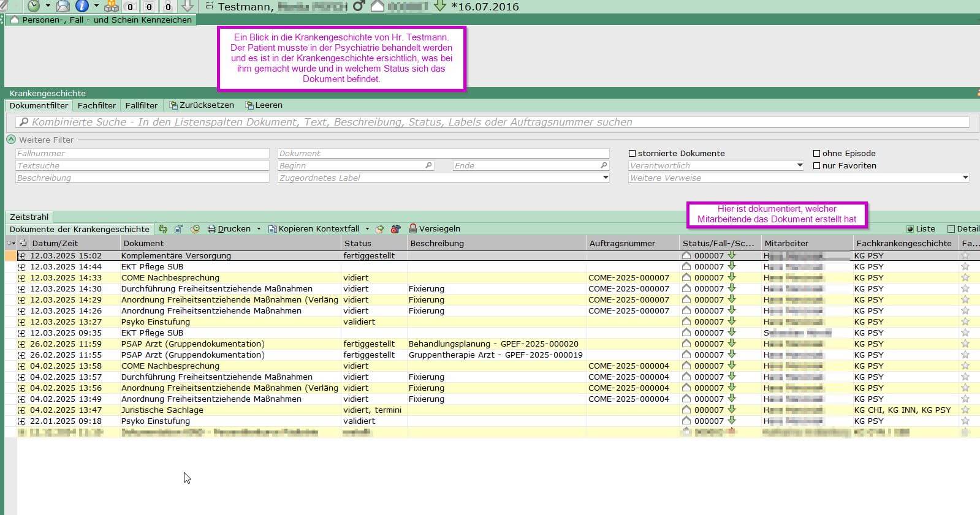This screenshot has width=980, height=515.
Task: Open the Zugeordnetes Label dropdown
Action: click(606, 178)
